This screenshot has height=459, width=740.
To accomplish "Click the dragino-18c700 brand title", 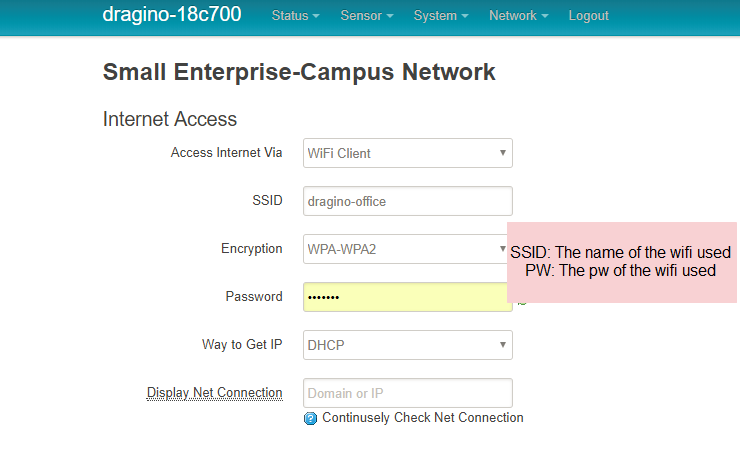I will click(172, 14).
